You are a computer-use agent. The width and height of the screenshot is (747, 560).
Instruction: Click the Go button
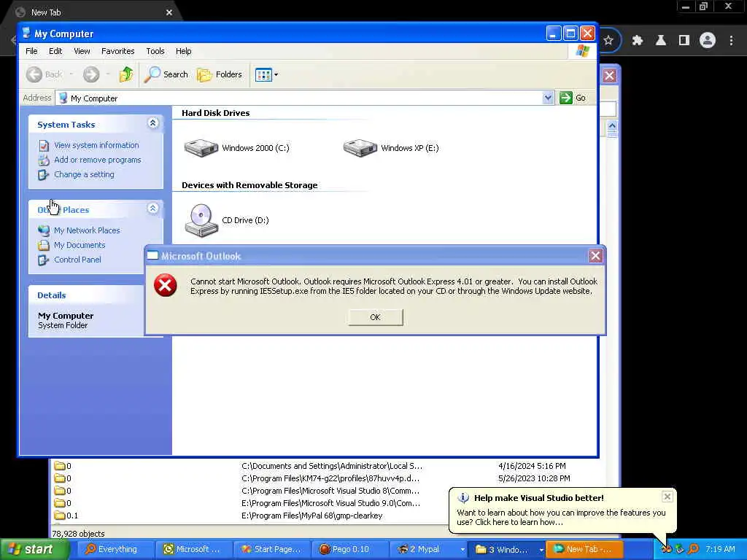click(x=573, y=98)
